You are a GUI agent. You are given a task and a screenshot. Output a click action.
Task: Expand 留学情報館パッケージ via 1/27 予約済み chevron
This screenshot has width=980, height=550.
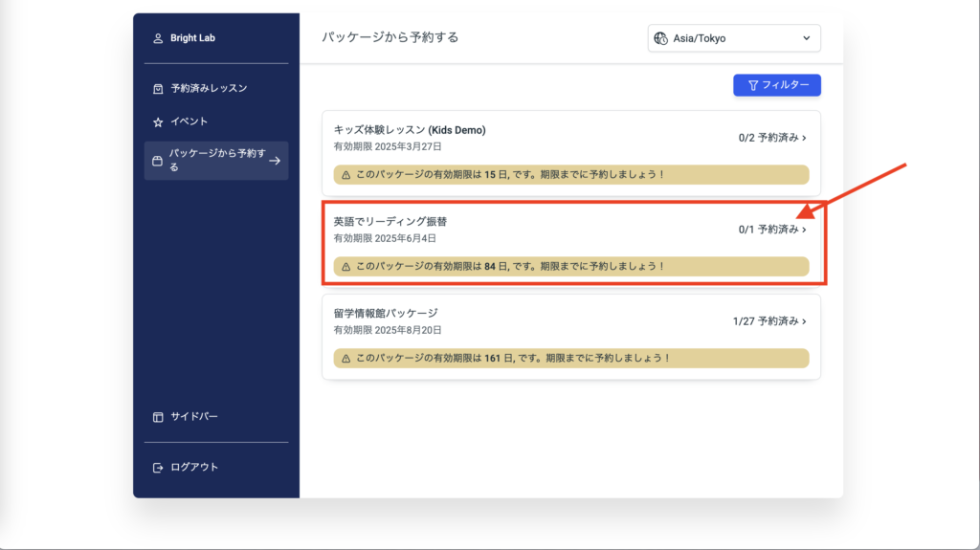click(x=804, y=321)
